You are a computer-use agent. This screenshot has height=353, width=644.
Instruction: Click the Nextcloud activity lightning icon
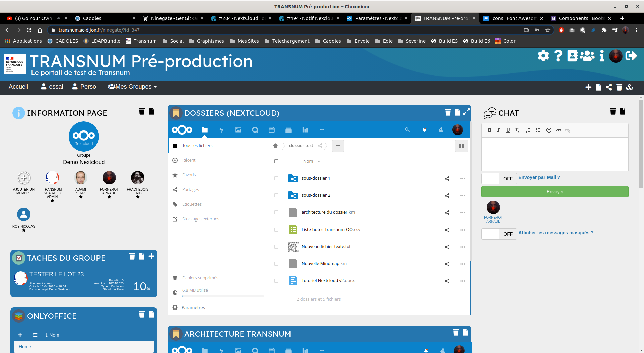[221, 130]
